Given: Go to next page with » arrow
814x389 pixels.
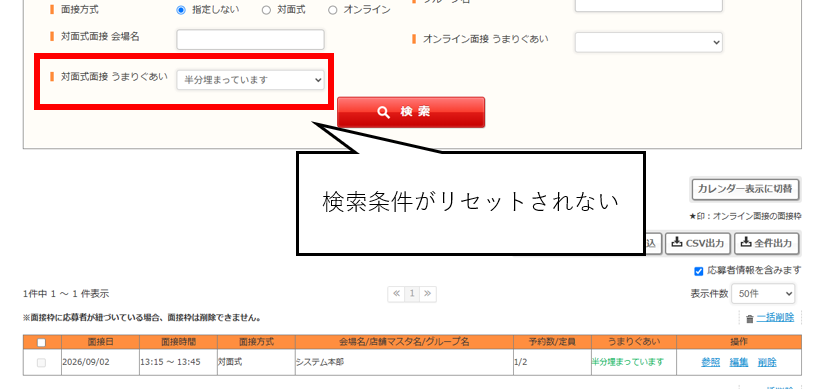Looking at the screenshot, I should click(428, 293).
